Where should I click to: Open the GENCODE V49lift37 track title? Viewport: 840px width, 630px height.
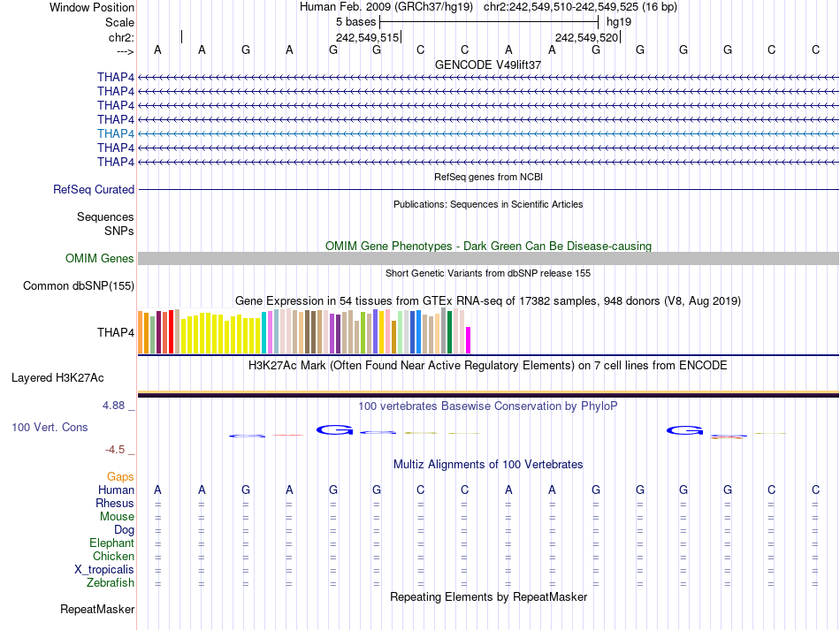pos(488,65)
